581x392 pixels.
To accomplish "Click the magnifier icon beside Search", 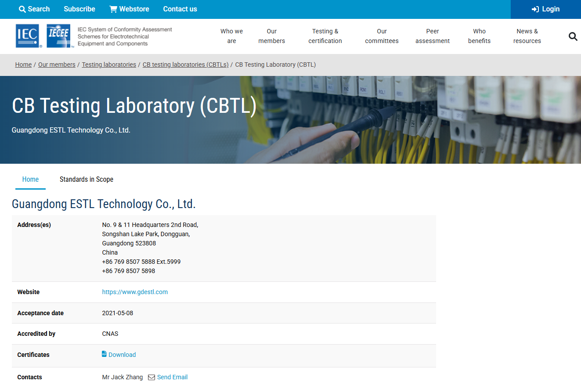I will pos(22,9).
